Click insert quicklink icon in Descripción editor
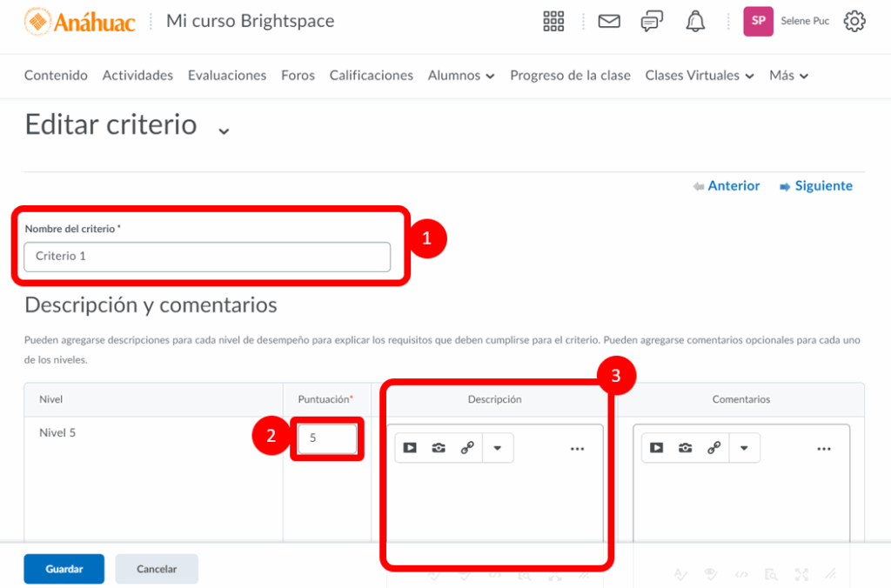 pos(439,448)
